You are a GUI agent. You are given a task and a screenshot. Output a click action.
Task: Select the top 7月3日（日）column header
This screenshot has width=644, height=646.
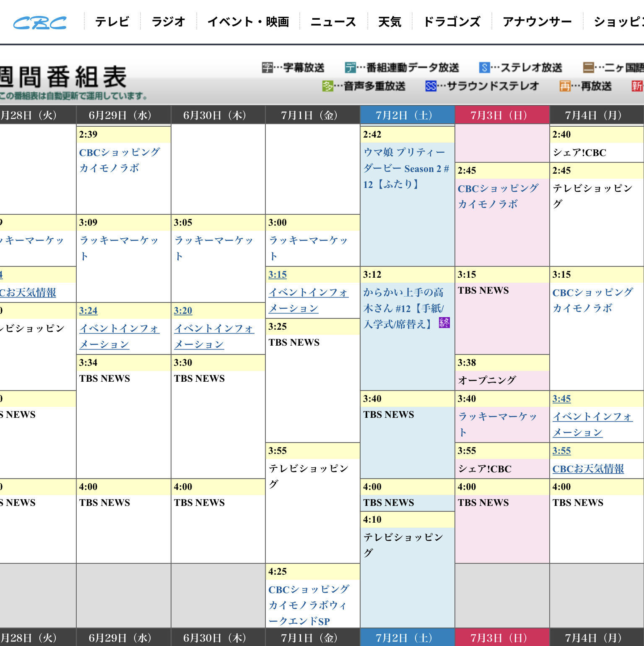pyautogui.click(x=502, y=115)
